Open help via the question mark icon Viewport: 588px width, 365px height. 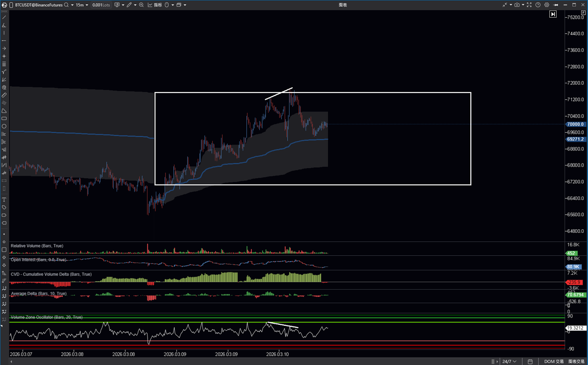tap(538, 5)
